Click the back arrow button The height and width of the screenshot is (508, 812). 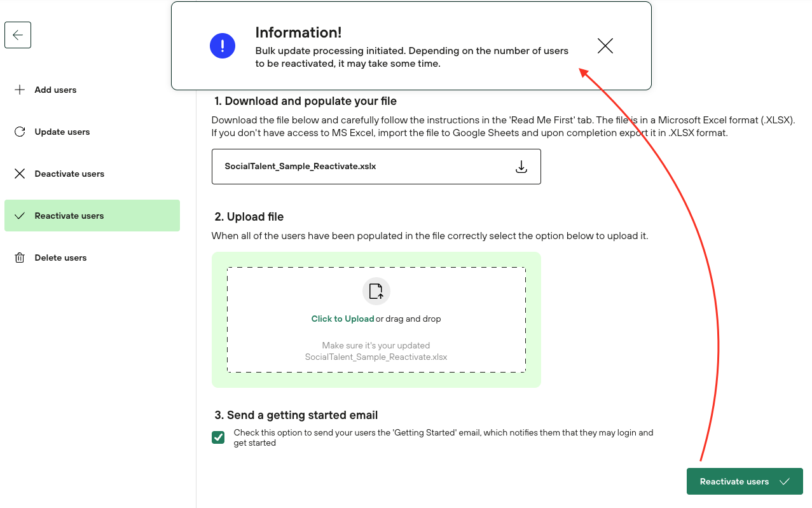click(x=18, y=35)
